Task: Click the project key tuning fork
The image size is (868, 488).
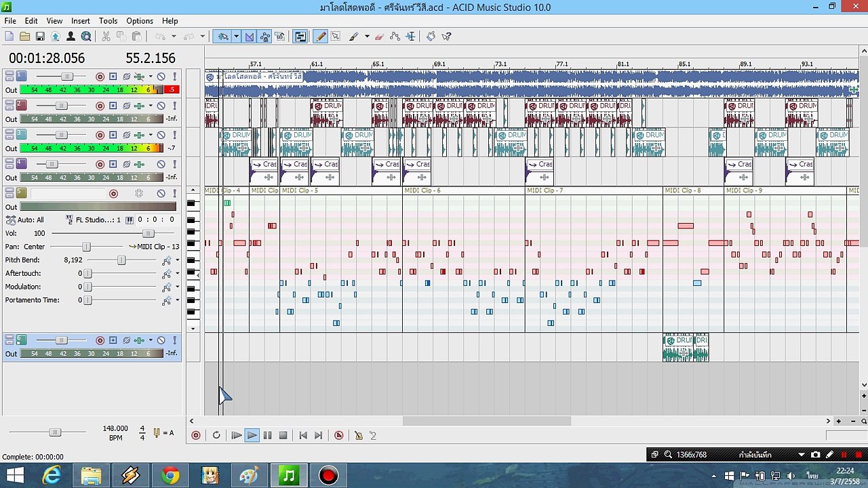Action: tap(157, 433)
